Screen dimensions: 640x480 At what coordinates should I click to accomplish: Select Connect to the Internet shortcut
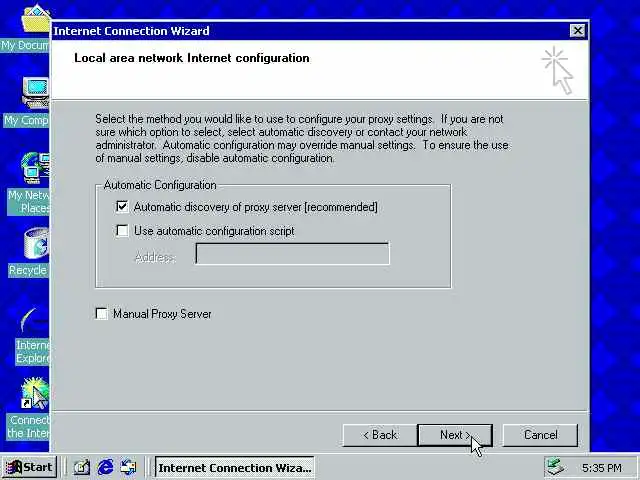coord(29,408)
